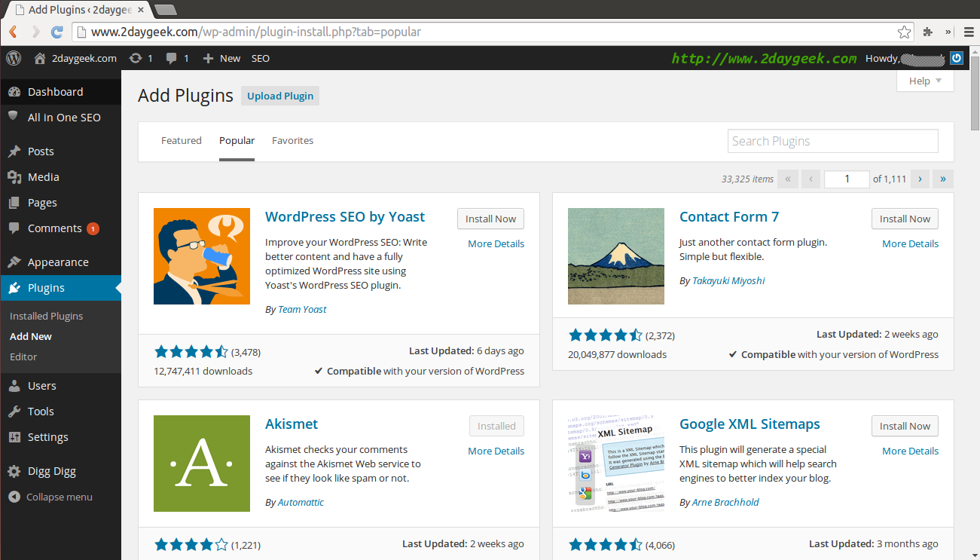This screenshot has width=980, height=560.
Task: Open the plugin Editor submenu item
Action: click(x=23, y=357)
